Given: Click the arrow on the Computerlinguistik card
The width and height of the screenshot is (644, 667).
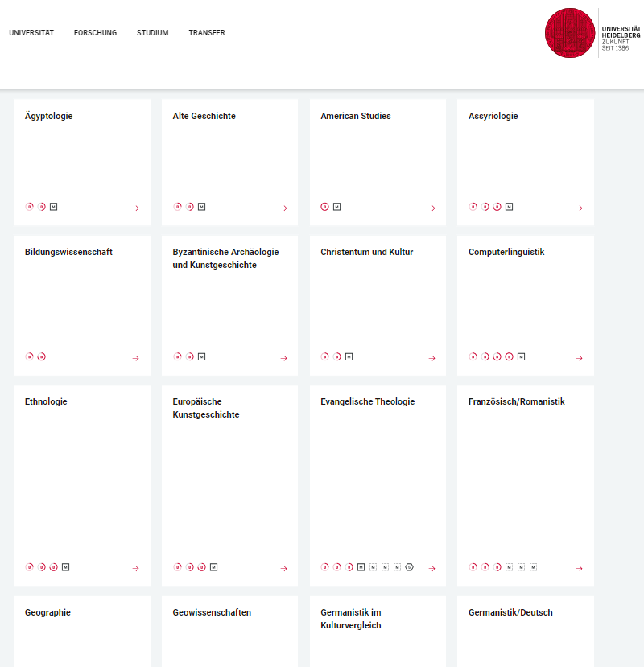Looking at the screenshot, I should click(579, 358).
